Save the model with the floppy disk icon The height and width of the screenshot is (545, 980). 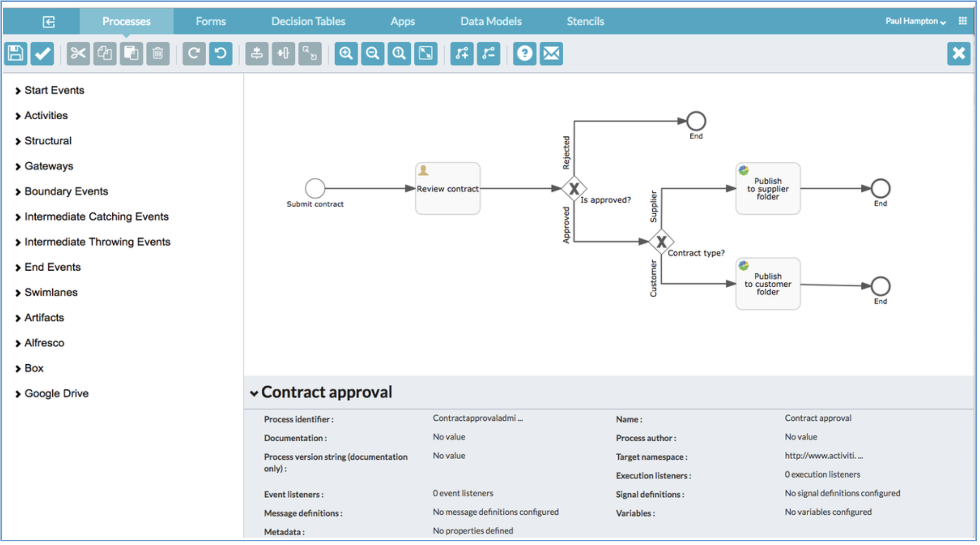coord(16,54)
